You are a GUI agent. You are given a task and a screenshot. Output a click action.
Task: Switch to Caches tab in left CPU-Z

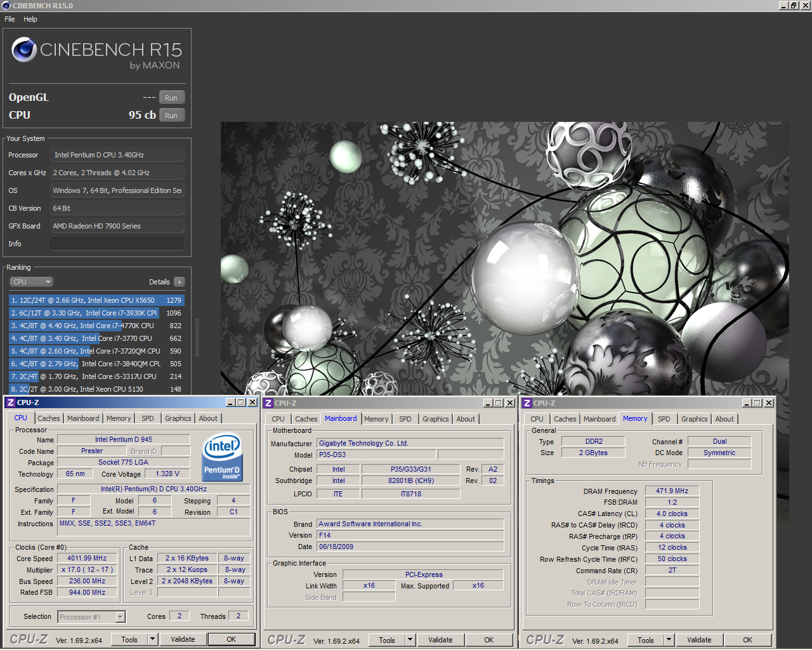click(49, 418)
